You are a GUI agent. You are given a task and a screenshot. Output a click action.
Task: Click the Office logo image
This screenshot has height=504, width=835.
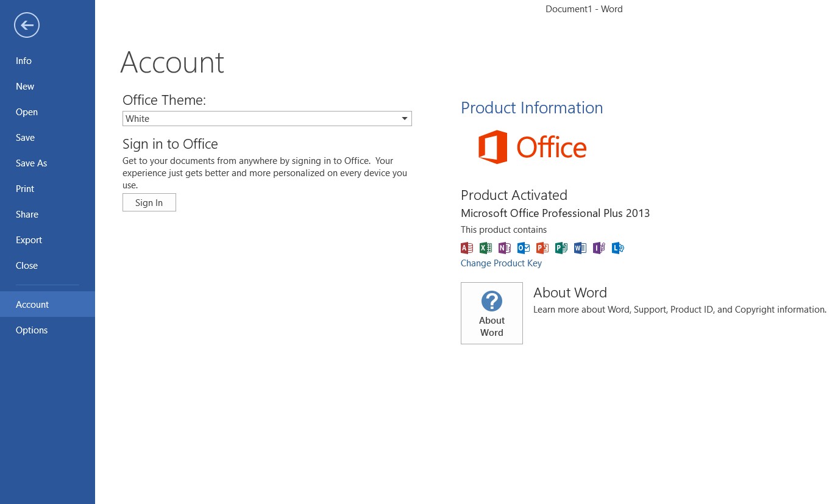coord(531,147)
